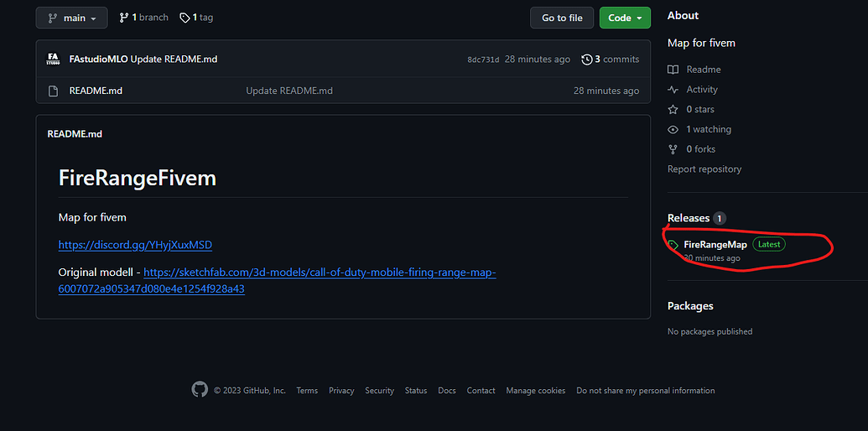Open the discord.gg/YHyjXuxMSD invite link
This screenshot has width=868, height=431.
click(x=135, y=245)
